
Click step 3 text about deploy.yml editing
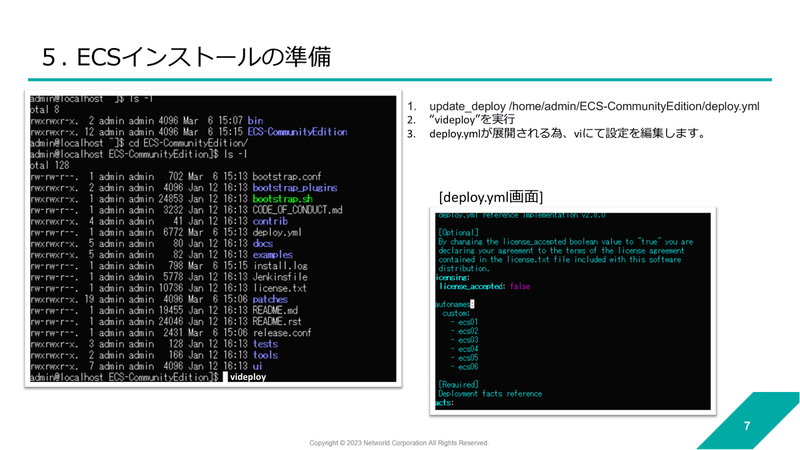568,134
